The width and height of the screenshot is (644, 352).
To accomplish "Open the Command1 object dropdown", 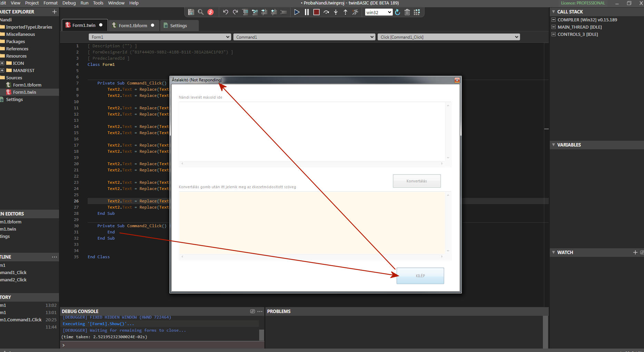I will pos(304,37).
